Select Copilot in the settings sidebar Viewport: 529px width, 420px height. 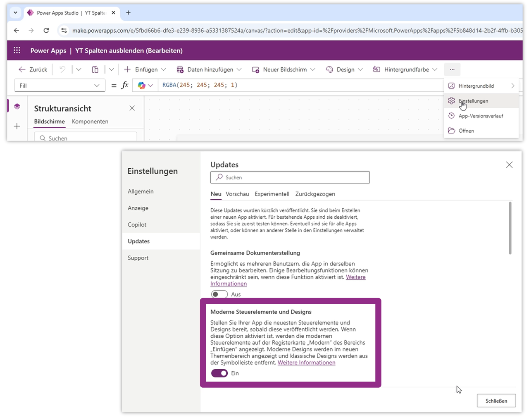[161, 224]
